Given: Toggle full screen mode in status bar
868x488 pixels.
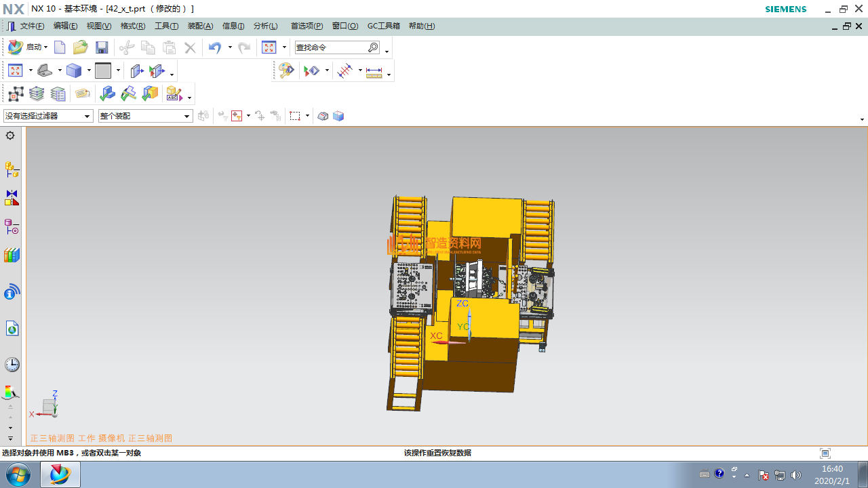Looking at the screenshot, I should click(x=825, y=453).
